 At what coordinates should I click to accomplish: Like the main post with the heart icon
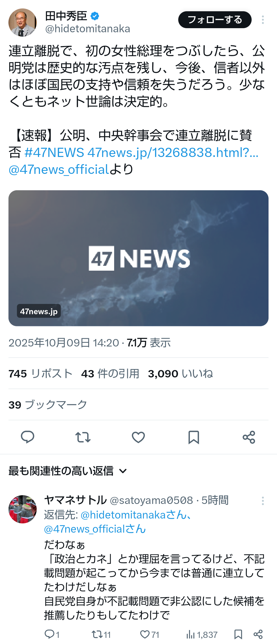coord(138,437)
